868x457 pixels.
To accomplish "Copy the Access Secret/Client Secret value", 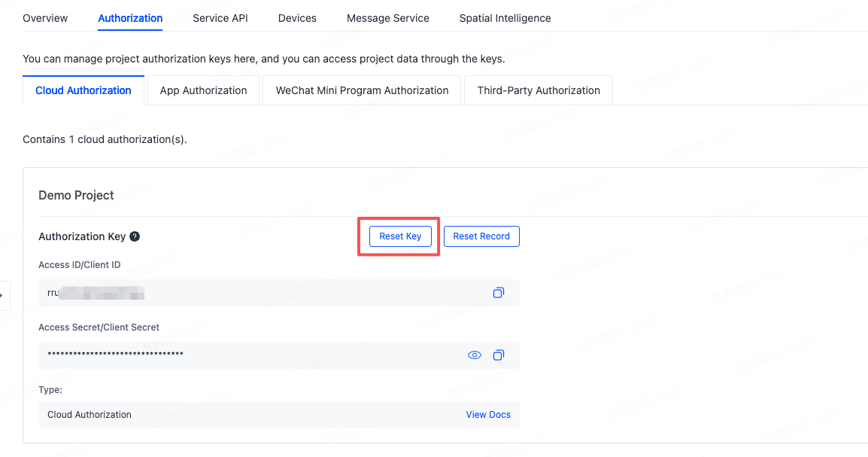I will pyautogui.click(x=498, y=355).
